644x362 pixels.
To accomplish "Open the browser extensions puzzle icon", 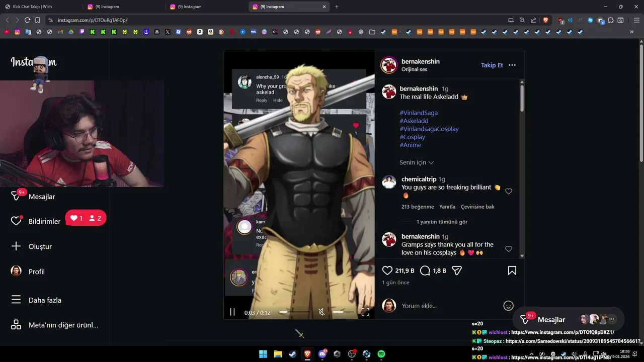I will [611, 20].
